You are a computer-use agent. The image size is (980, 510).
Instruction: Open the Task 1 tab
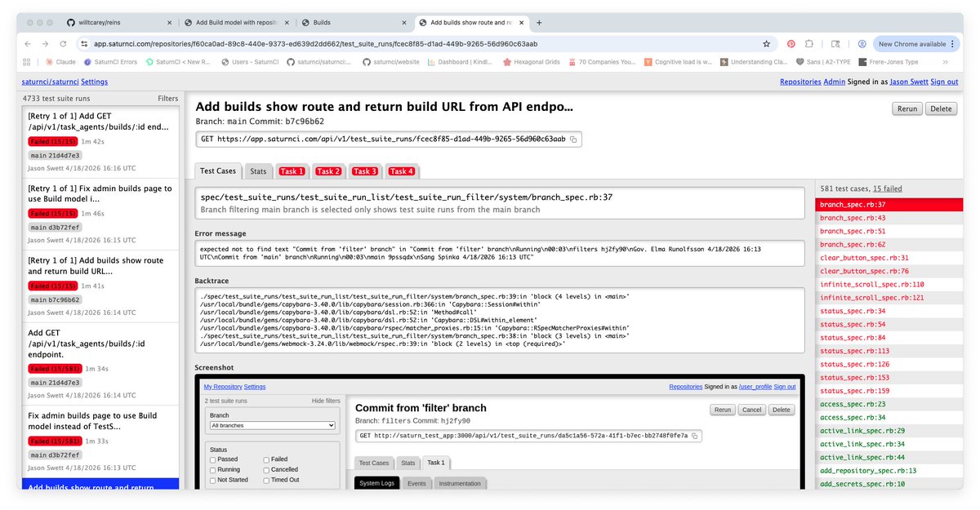coord(292,171)
